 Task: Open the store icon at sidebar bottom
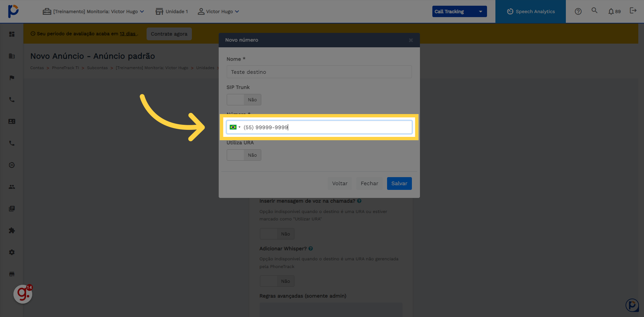(12, 274)
